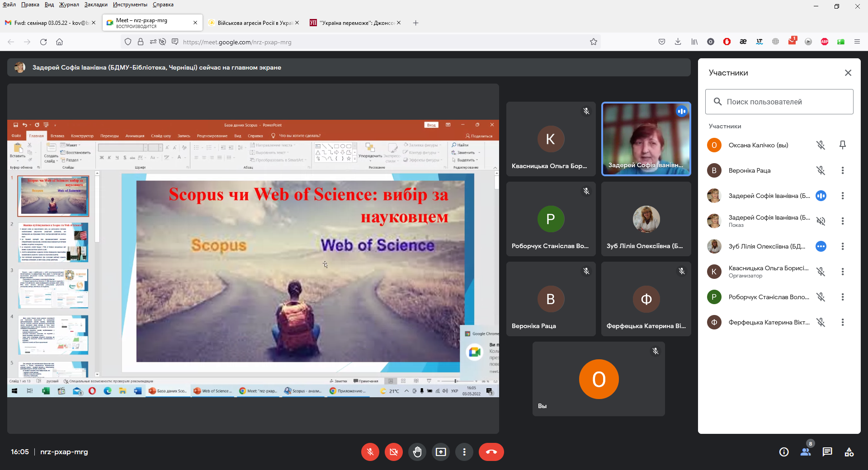Go to browser home page
This screenshot has height=470, width=868.
(x=59, y=42)
